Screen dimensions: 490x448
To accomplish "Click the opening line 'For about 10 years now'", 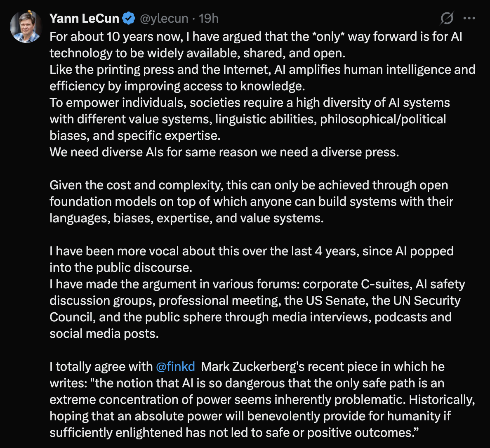I will (116, 37).
